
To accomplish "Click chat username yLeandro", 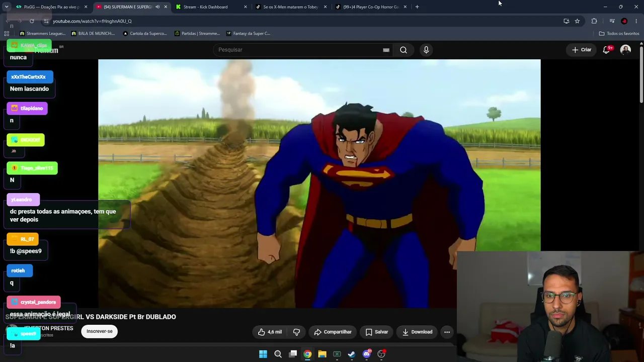I will coord(21,200).
